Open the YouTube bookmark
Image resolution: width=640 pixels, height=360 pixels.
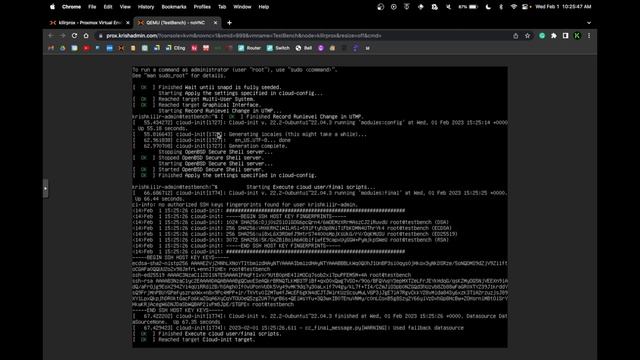click(86, 48)
